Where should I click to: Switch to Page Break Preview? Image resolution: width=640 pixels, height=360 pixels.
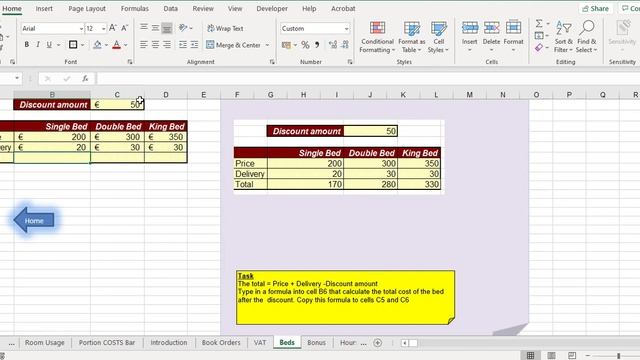point(572,355)
